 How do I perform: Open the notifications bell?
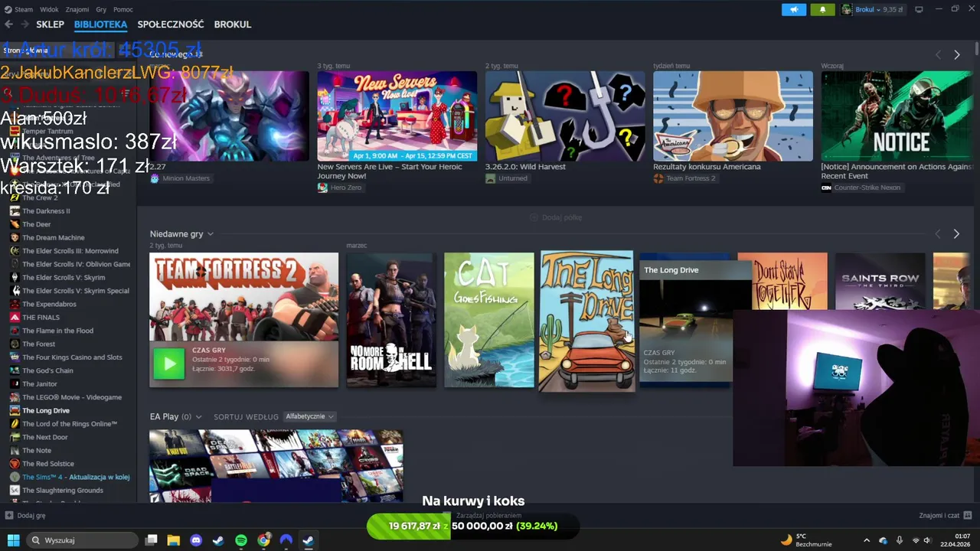pyautogui.click(x=823, y=9)
